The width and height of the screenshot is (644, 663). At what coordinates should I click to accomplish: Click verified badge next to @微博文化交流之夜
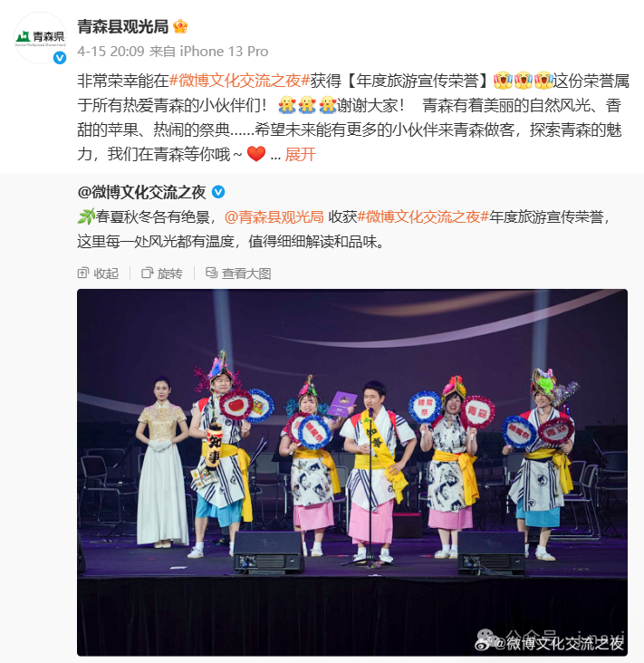pyautogui.click(x=218, y=192)
